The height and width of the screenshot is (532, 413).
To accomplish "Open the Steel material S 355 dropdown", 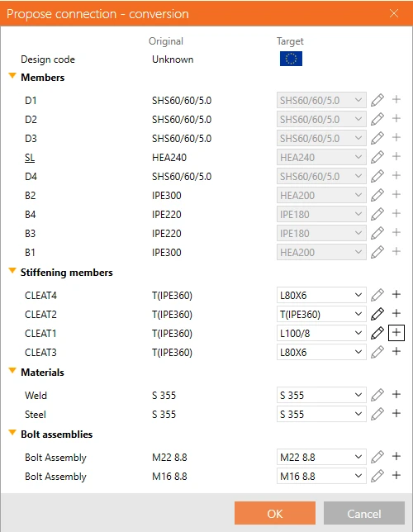I will 321,414.
